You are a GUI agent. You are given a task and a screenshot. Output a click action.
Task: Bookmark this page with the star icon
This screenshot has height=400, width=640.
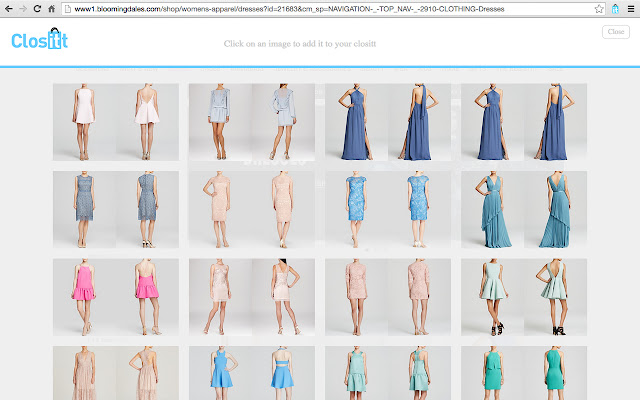pyautogui.click(x=598, y=8)
